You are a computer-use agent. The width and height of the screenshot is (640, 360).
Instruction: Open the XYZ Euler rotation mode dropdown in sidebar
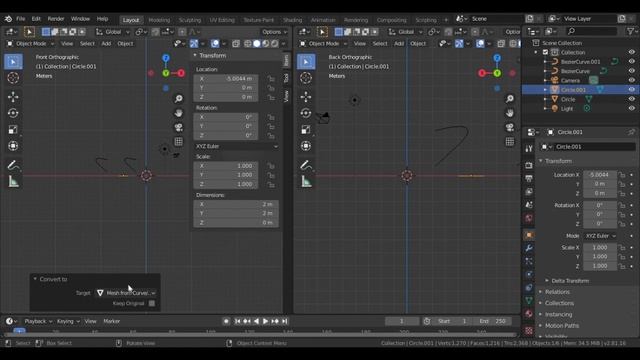pos(236,146)
